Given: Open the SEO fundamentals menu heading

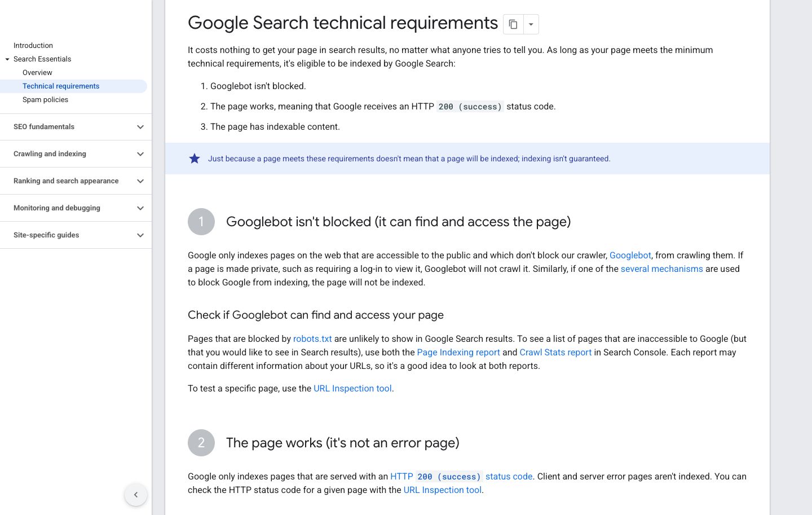Looking at the screenshot, I should [44, 127].
